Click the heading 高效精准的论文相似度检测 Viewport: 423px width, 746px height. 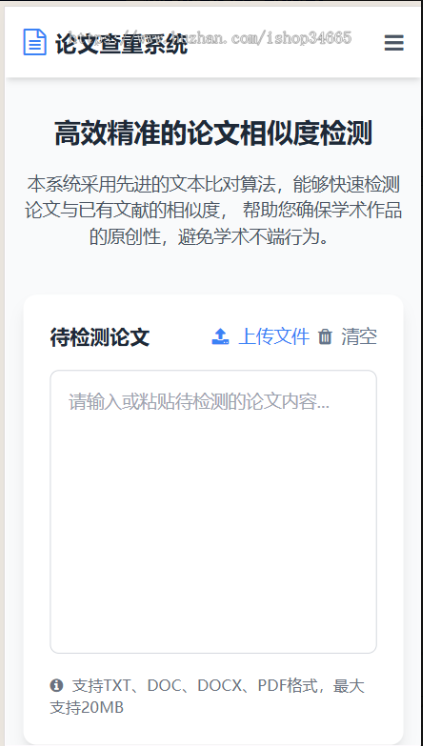point(213,134)
